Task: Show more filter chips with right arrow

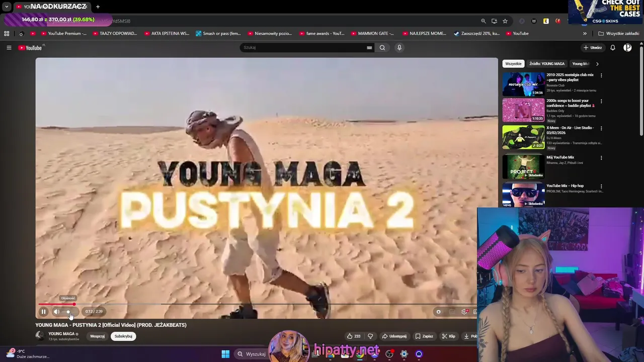Action: [x=597, y=64]
